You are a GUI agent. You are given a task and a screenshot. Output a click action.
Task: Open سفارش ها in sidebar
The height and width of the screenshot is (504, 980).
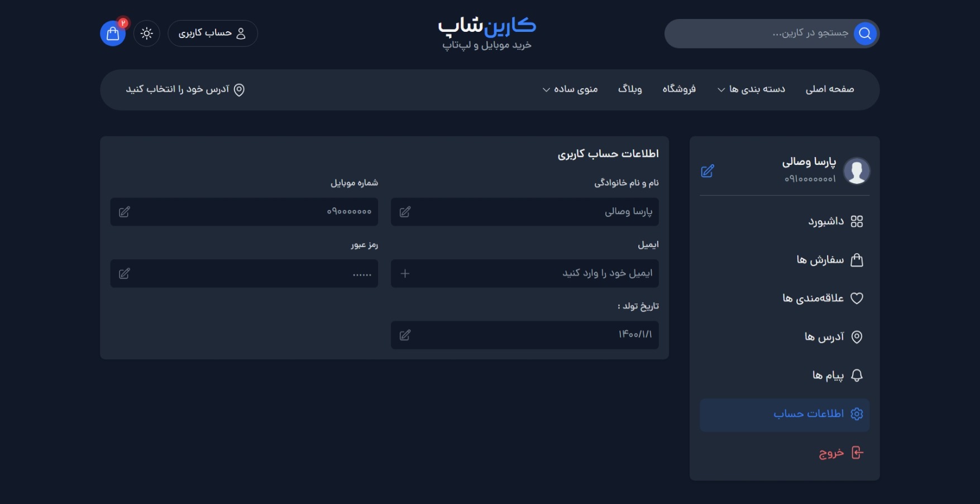(x=785, y=260)
